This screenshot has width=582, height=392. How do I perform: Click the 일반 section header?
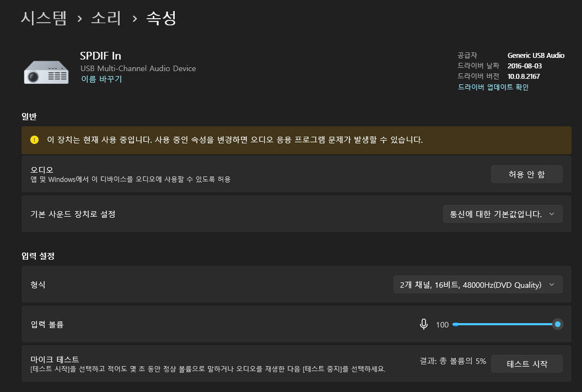point(29,116)
